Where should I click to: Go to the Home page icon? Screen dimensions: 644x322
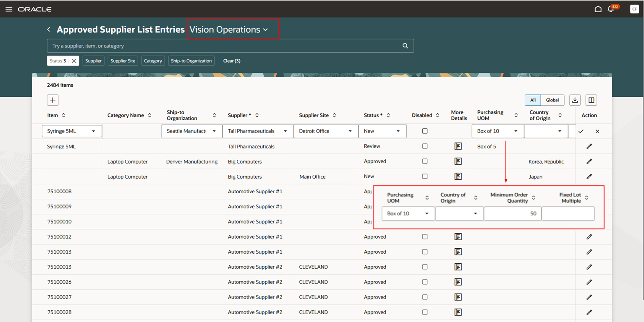click(598, 9)
